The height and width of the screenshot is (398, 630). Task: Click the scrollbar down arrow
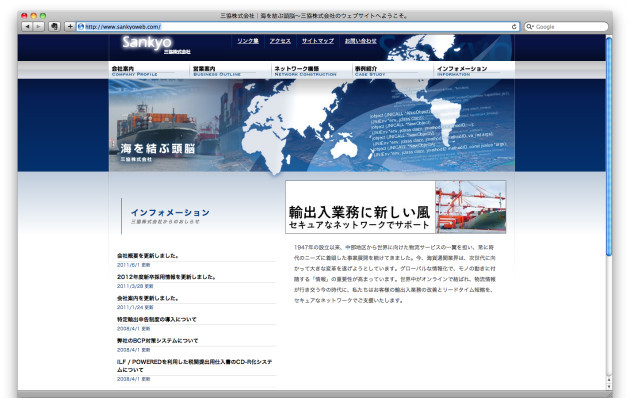(609, 386)
